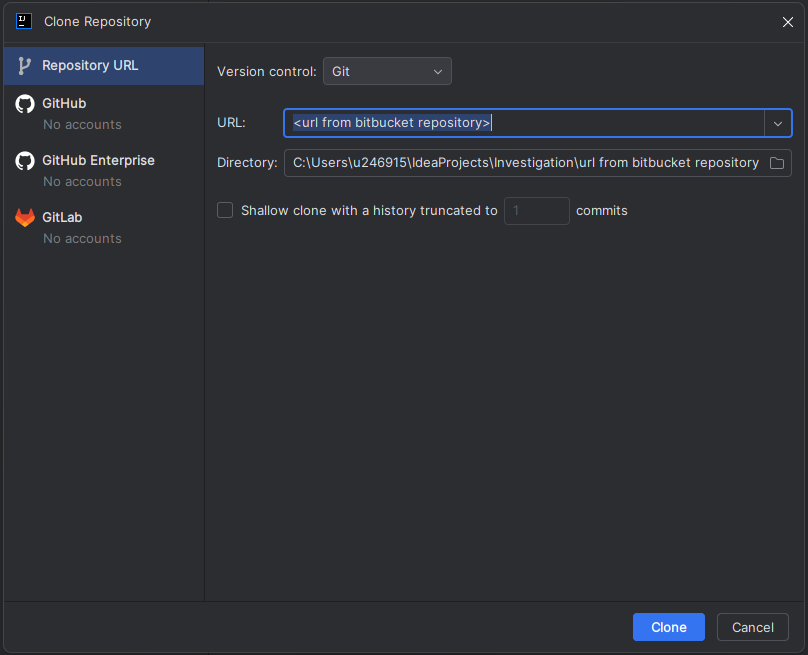Open the folder browser icon in Directory field
The width and height of the screenshot is (808, 655).
[777, 162]
